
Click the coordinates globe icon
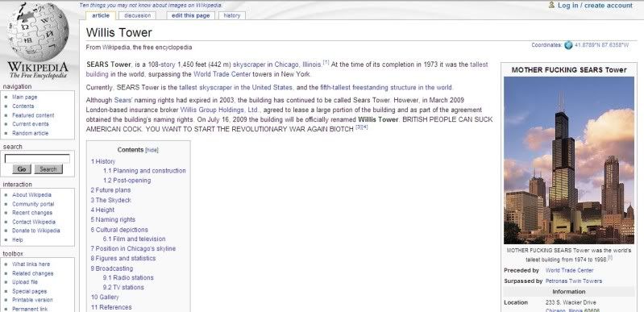568,45
